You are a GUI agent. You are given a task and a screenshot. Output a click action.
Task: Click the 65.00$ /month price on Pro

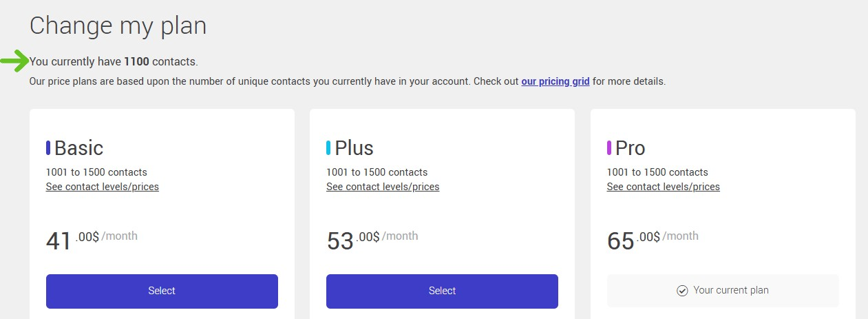[652, 239]
